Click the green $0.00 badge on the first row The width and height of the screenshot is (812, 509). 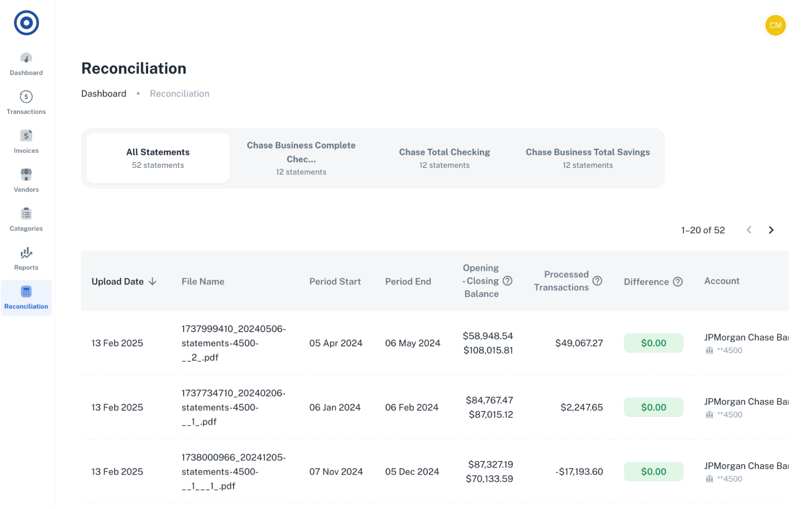pyautogui.click(x=653, y=343)
